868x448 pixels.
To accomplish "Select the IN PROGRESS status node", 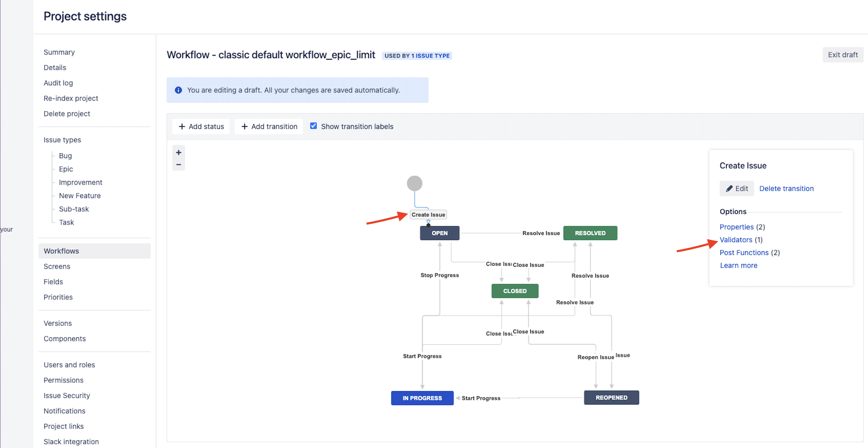I will 422,398.
